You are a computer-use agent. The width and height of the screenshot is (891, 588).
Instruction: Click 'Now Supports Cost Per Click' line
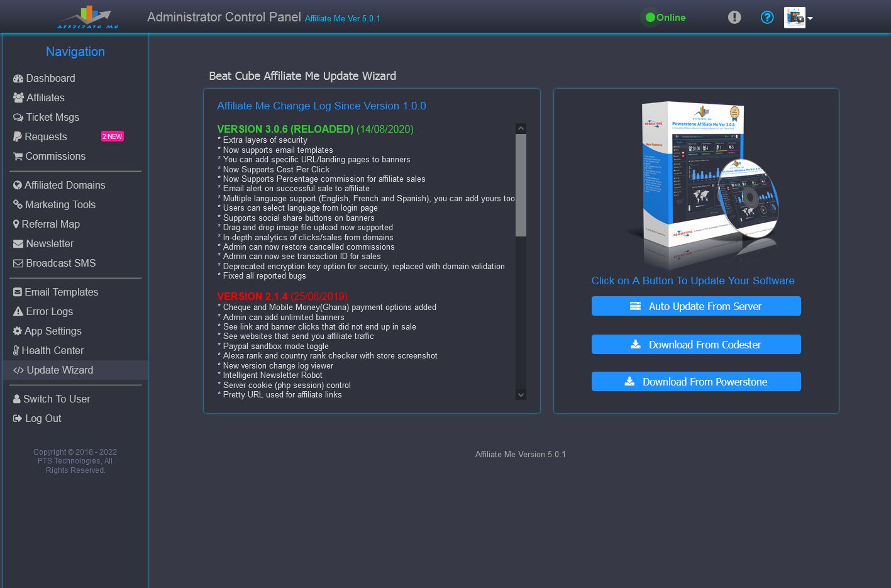click(274, 170)
